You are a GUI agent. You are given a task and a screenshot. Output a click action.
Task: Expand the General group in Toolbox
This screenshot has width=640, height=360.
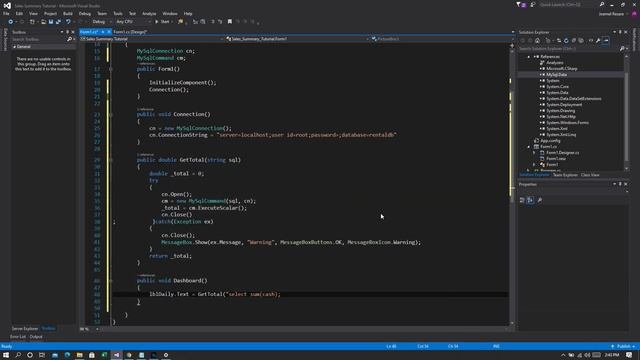[14, 47]
